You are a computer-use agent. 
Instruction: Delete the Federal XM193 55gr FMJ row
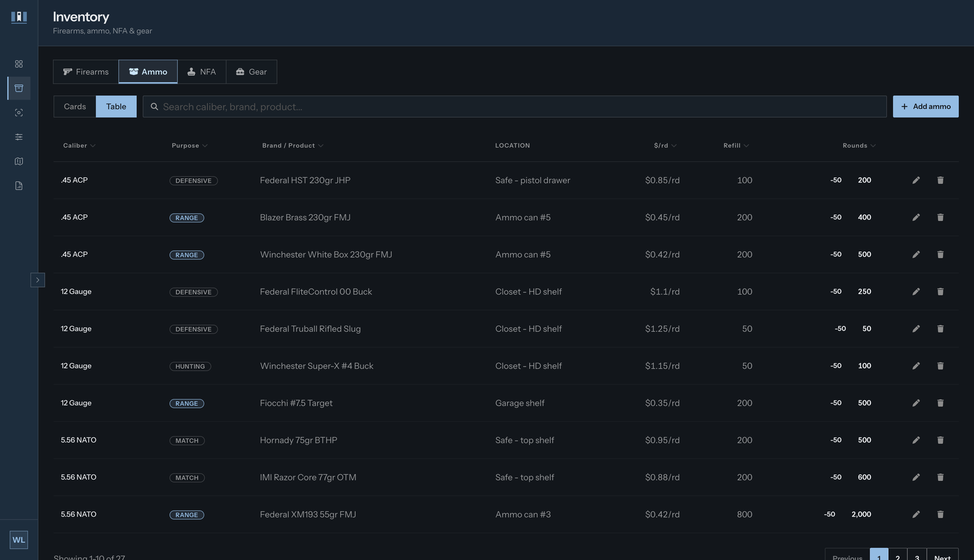click(x=940, y=514)
